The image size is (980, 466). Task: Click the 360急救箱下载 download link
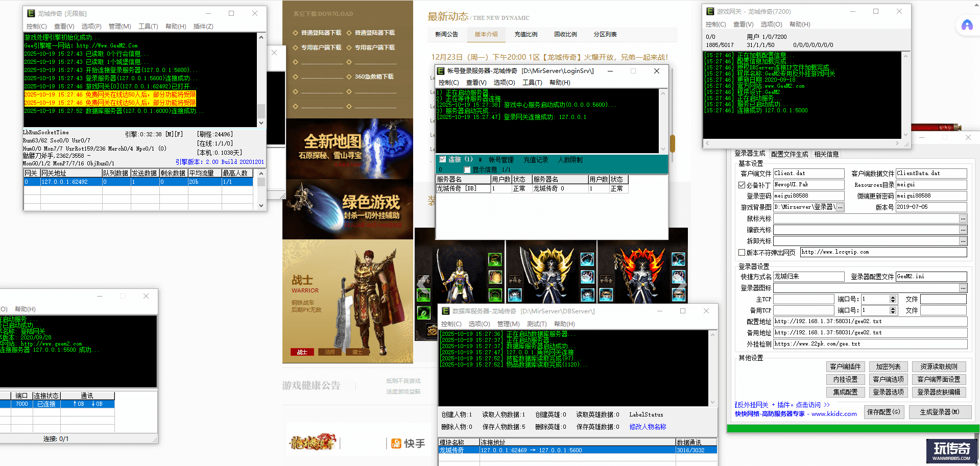click(x=374, y=77)
